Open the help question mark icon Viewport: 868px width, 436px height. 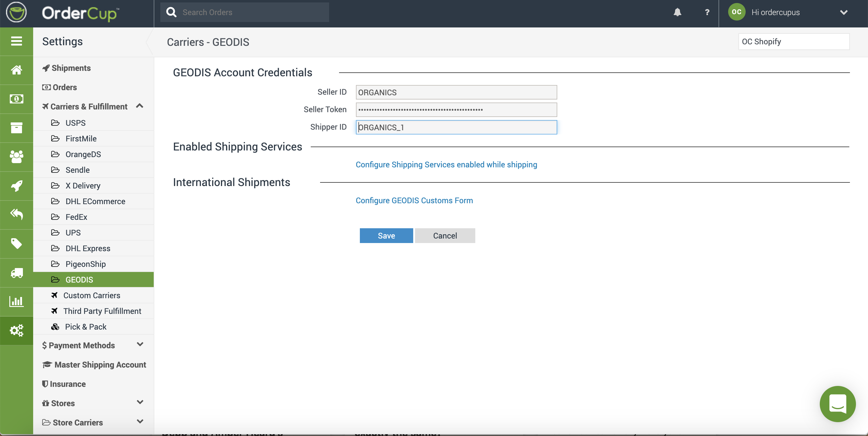click(x=707, y=12)
